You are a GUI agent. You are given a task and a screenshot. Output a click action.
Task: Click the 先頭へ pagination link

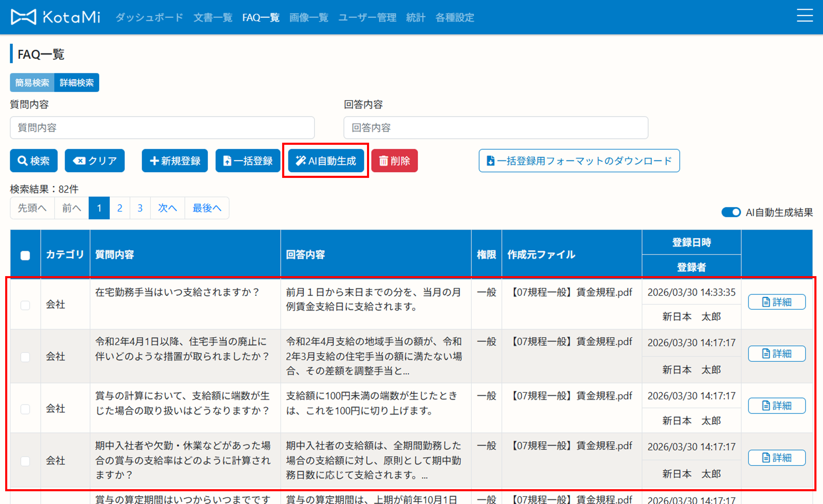click(32, 208)
